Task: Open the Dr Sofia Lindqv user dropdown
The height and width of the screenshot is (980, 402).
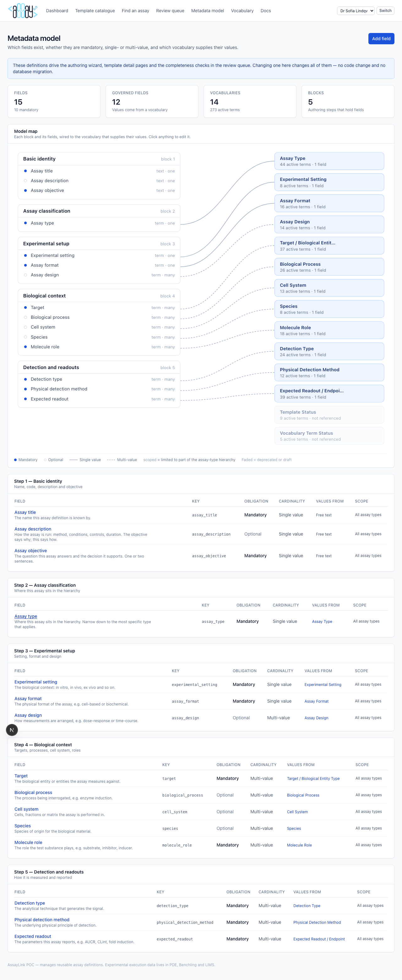Action: pyautogui.click(x=356, y=11)
